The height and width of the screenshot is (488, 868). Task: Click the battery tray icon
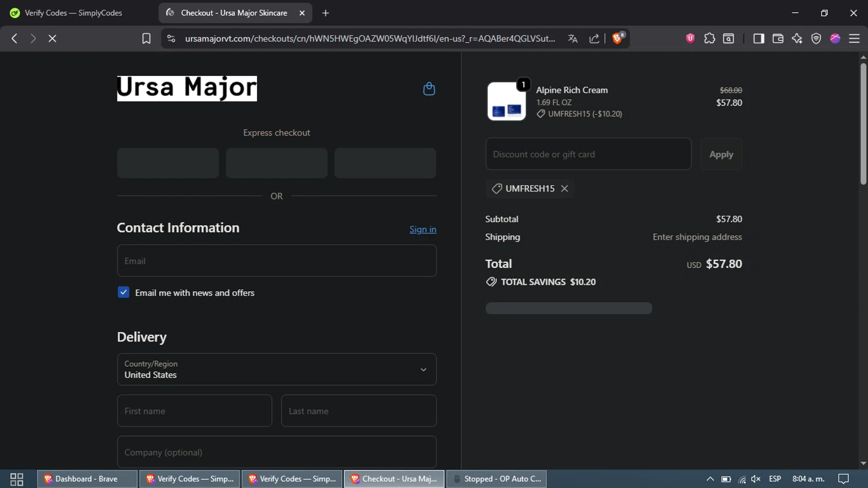tap(726, 479)
